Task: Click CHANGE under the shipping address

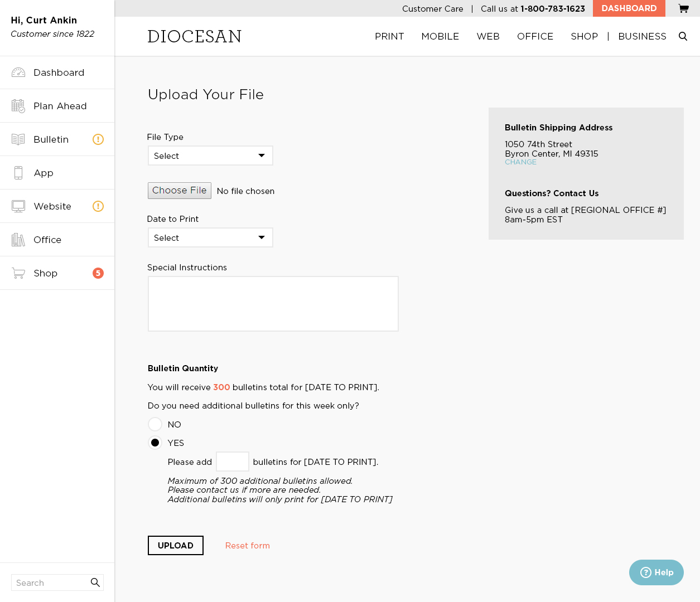Action: pyautogui.click(x=520, y=162)
